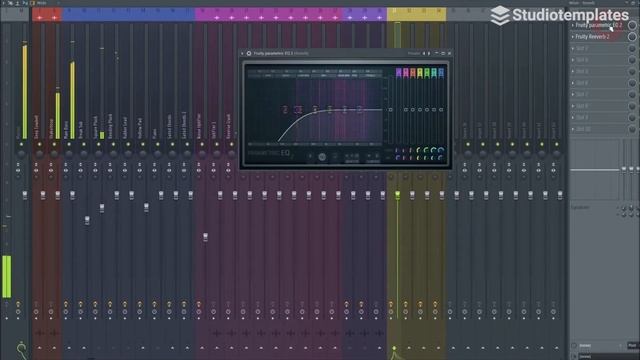Select the next preset arrow in EQ window
This screenshot has width=640, height=360.
(x=429, y=53)
